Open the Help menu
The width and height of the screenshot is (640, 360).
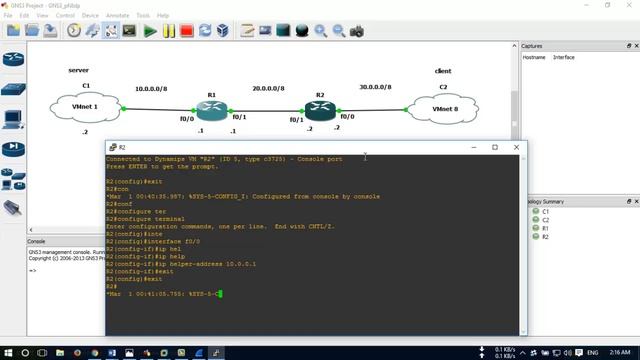(x=163, y=16)
